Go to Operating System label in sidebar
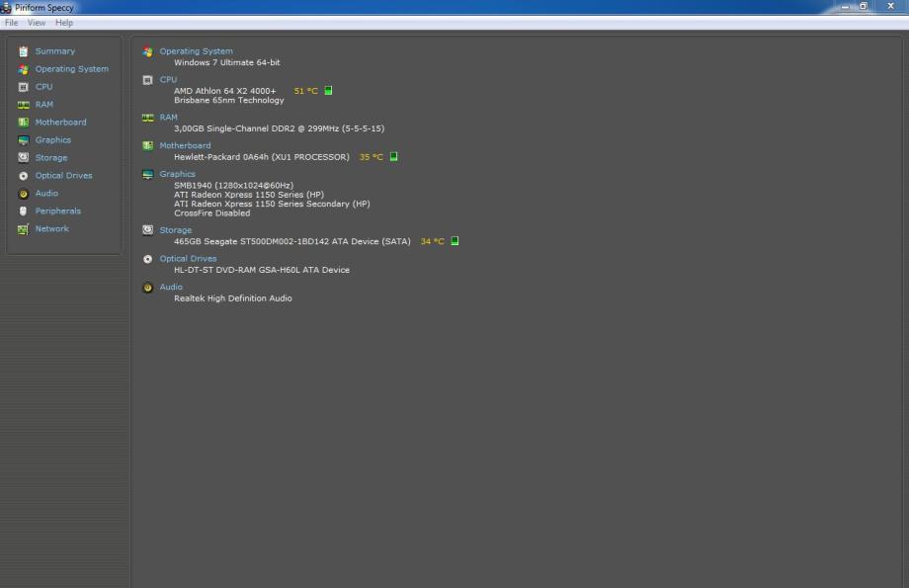Screen dimensions: 909x588 72,68
